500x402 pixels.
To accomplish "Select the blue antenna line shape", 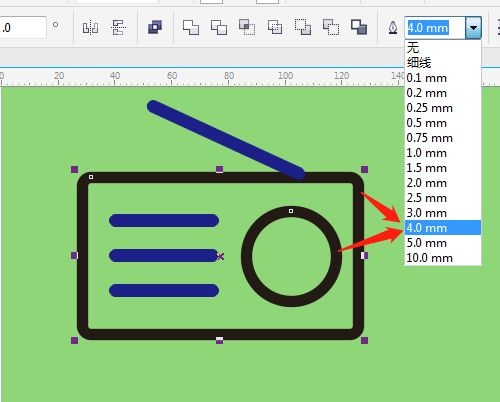I will 226,140.
